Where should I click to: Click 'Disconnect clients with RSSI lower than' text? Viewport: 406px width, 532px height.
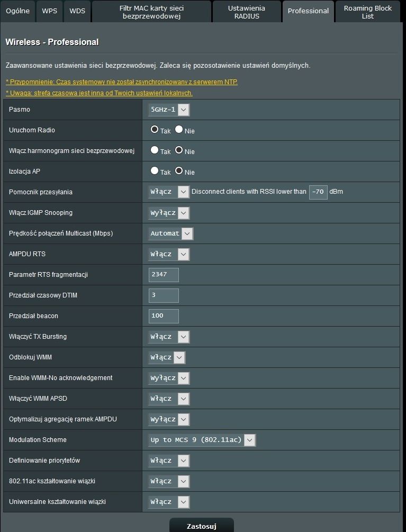[249, 192]
